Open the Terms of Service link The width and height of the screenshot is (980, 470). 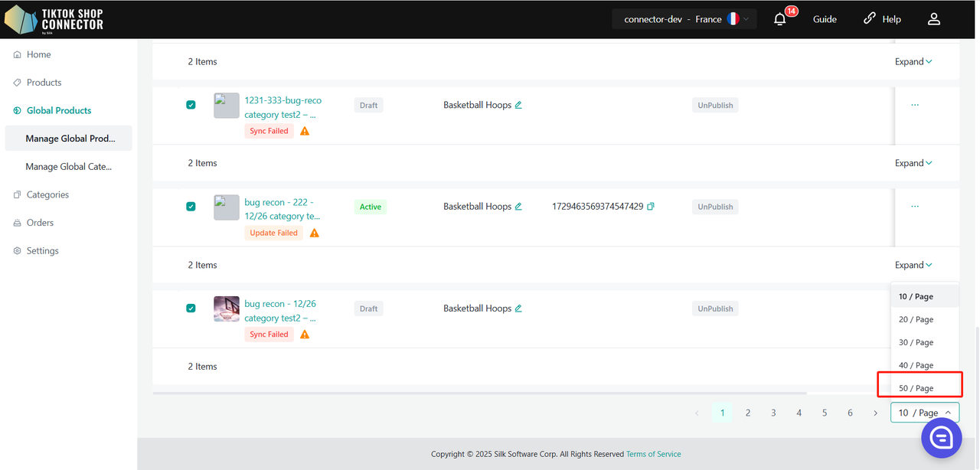[653, 454]
